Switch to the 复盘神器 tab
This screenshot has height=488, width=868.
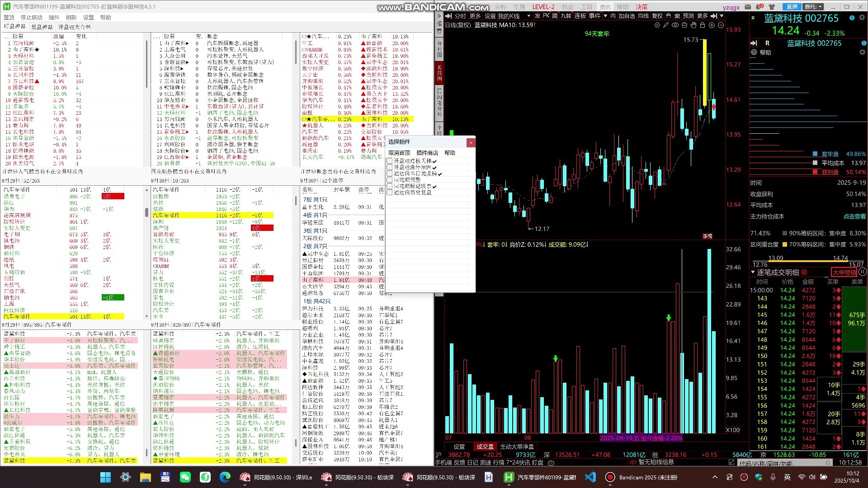42,27
